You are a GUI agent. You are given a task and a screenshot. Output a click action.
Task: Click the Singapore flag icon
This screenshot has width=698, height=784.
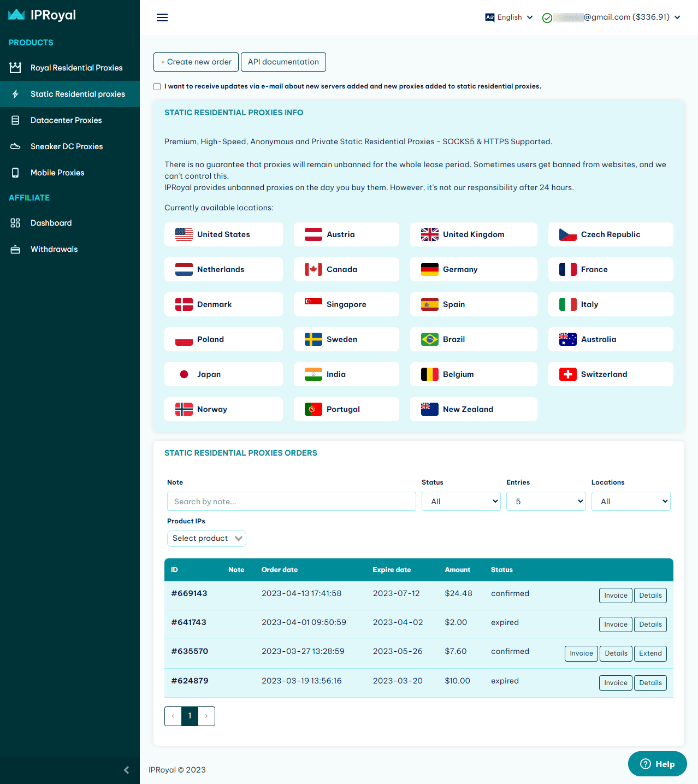click(x=313, y=304)
